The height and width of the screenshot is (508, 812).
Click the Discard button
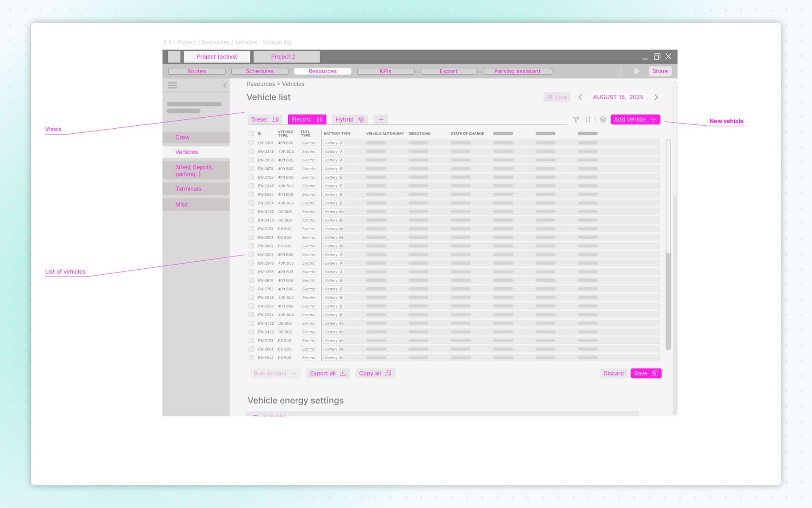pyautogui.click(x=613, y=373)
